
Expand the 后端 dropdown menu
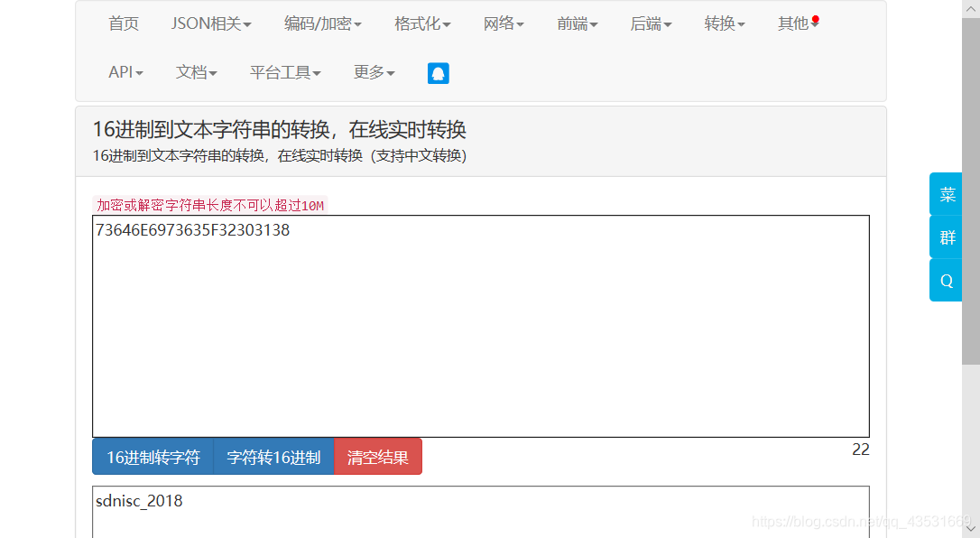tap(651, 23)
